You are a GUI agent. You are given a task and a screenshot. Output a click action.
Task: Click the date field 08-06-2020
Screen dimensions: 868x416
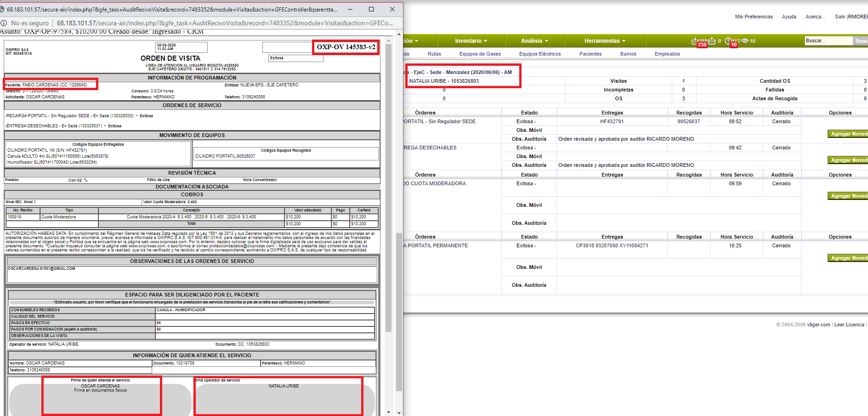tap(182, 47)
